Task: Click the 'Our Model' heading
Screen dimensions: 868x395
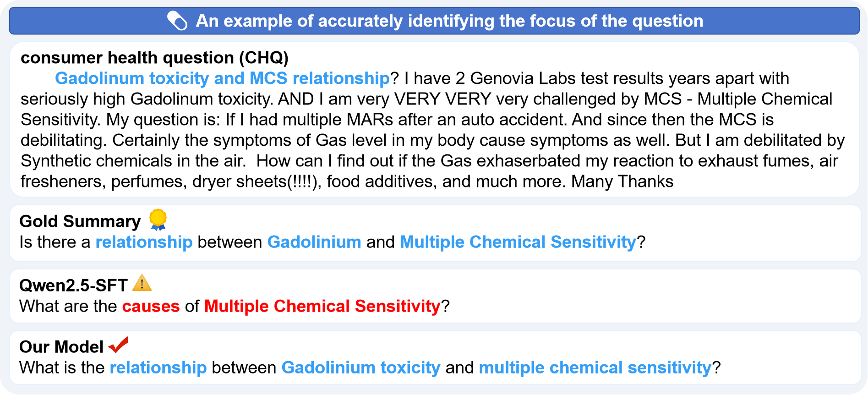Action: pyautogui.click(x=61, y=347)
